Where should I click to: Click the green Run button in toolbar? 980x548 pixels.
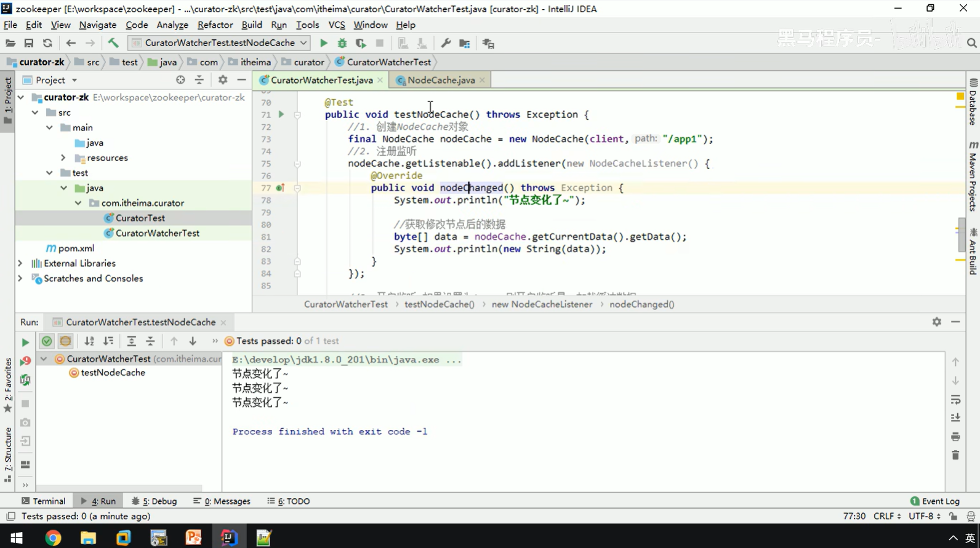click(324, 43)
